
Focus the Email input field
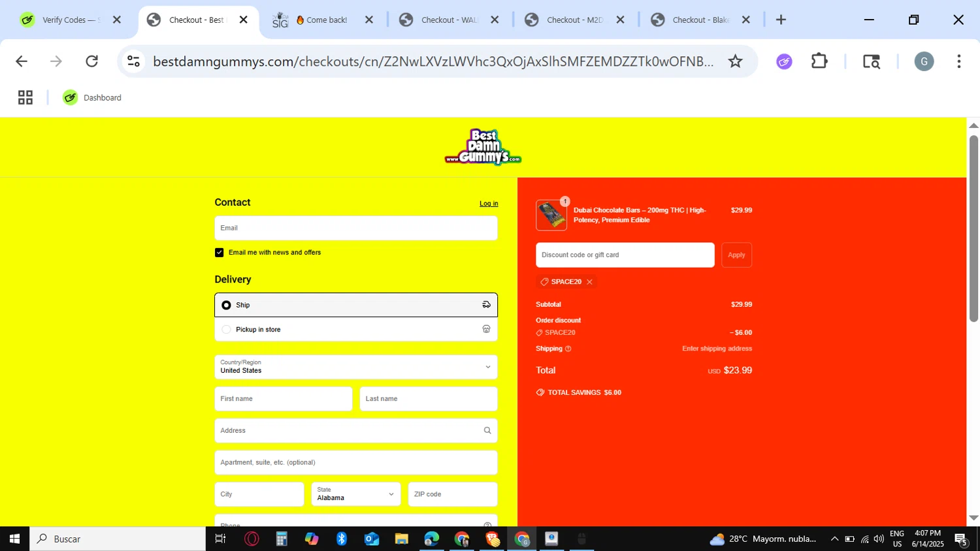point(356,228)
